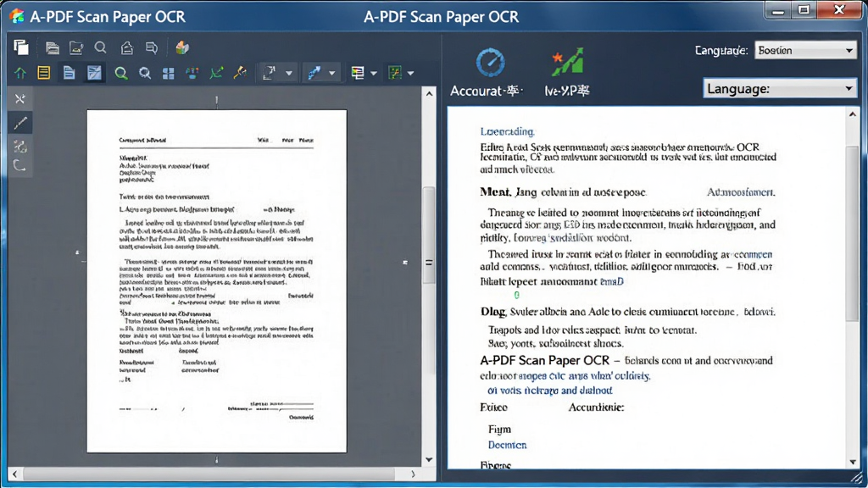Click the blue four-tile grid icon
The height and width of the screenshot is (488, 868).
point(169,73)
